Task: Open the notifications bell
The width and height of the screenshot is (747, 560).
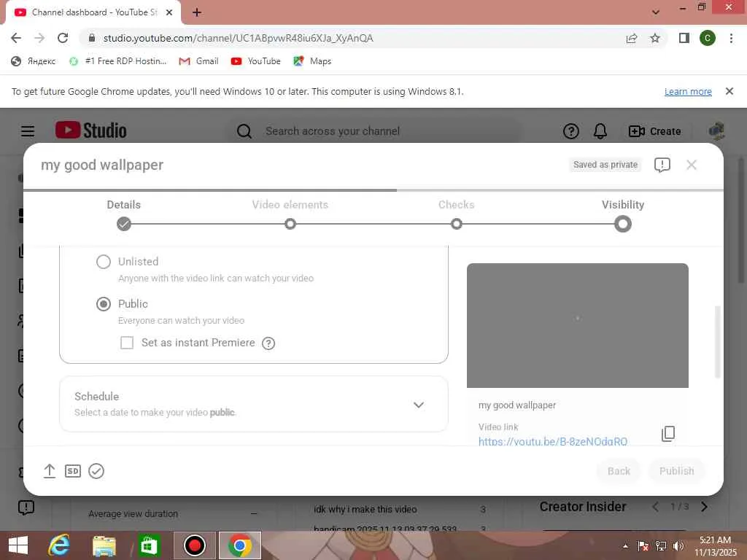Action: click(x=600, y=131)
